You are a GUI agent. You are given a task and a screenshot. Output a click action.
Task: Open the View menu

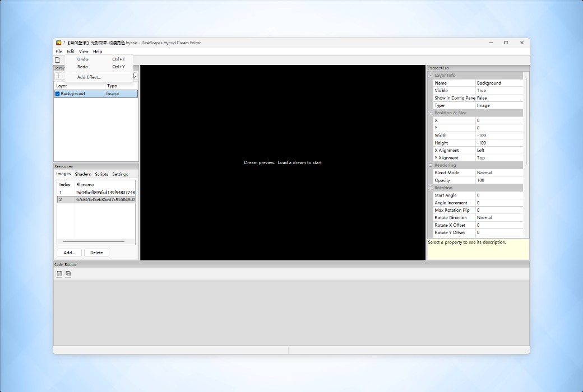point(84,52)
